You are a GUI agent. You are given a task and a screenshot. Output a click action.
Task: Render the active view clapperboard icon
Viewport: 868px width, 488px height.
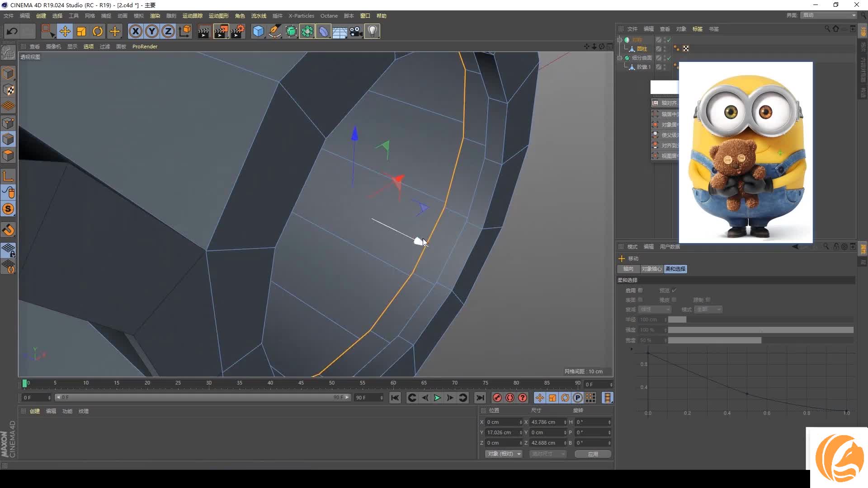pyautogui.click(x=204, y=31)
